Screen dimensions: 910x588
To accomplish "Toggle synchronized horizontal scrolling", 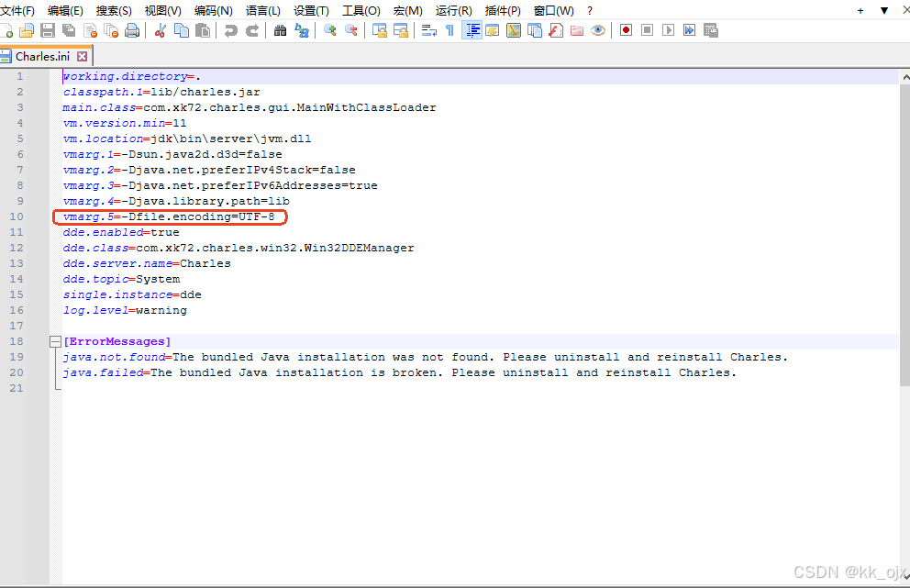I will pyautogui.click(x=401, y=31).
